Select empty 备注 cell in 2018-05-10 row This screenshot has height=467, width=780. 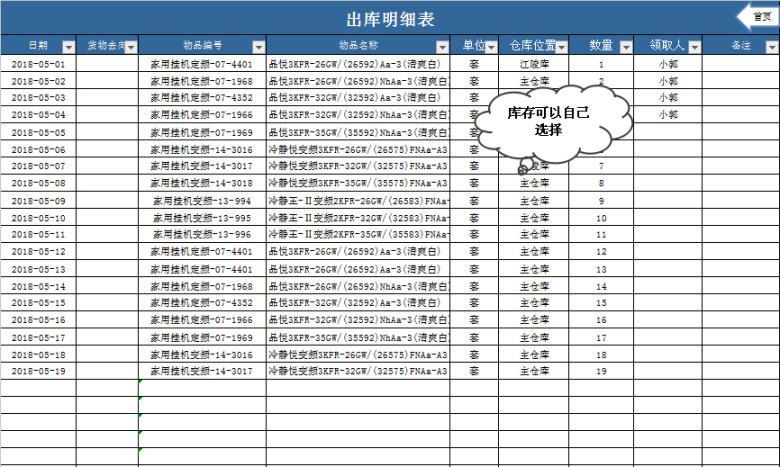pyautogui.click(x=741, y=218)
